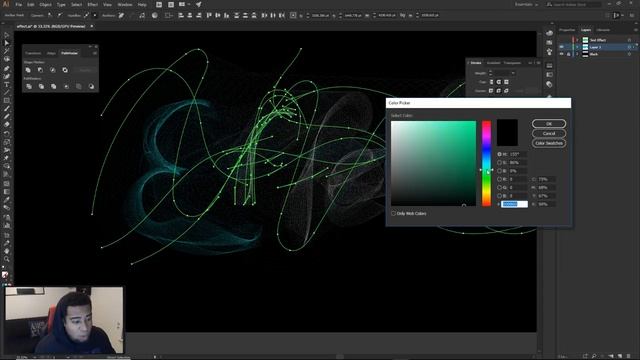
Task: Collapse the Pathfinder floating panel
Action: point(91,47)
